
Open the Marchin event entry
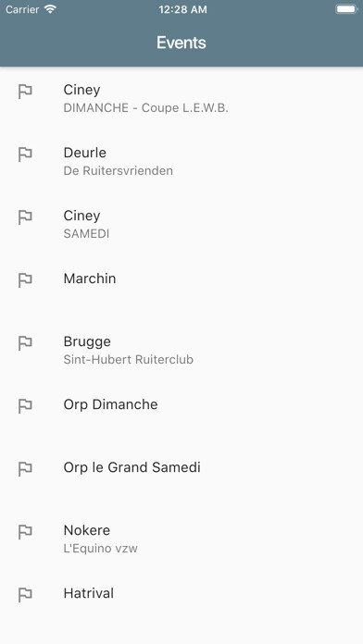coord(181,287)
